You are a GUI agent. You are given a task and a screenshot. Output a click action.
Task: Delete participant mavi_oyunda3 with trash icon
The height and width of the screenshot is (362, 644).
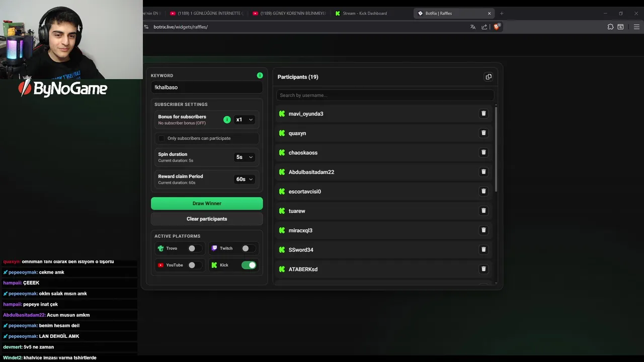click(x=484, y=114)
